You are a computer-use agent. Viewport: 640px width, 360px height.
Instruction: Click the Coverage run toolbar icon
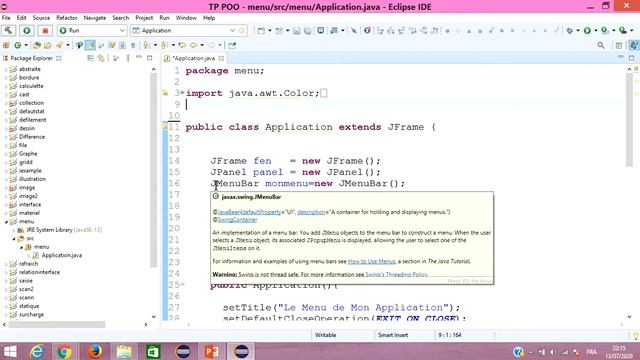[x=605, y=31]
